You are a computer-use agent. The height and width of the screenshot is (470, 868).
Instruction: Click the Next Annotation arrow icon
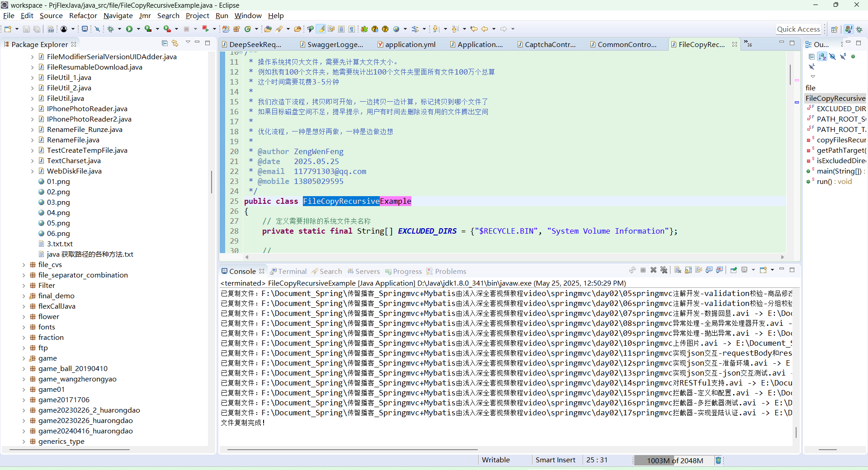[436, 29]
